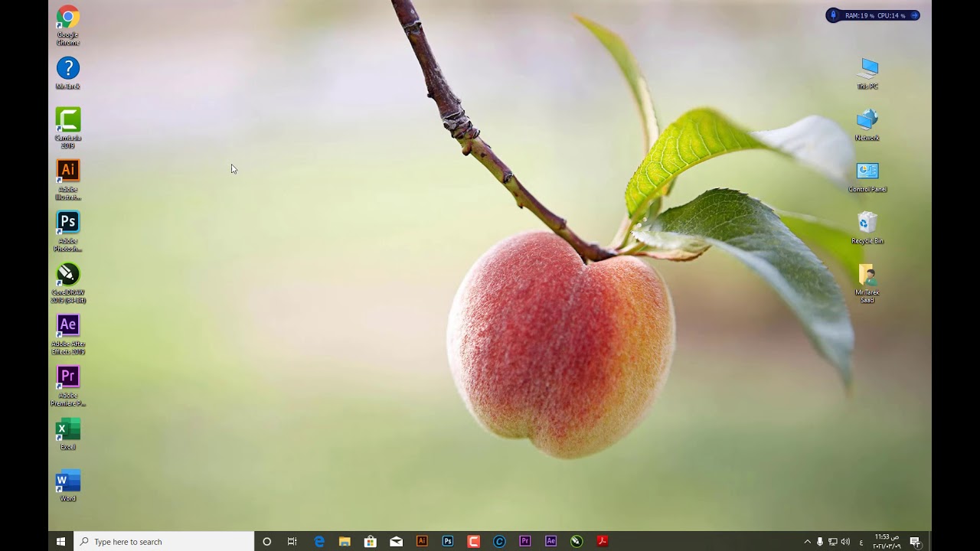Open Microsoft Store from the taskbar
This screenshot has height=551, width=980.
pos(371,541)
